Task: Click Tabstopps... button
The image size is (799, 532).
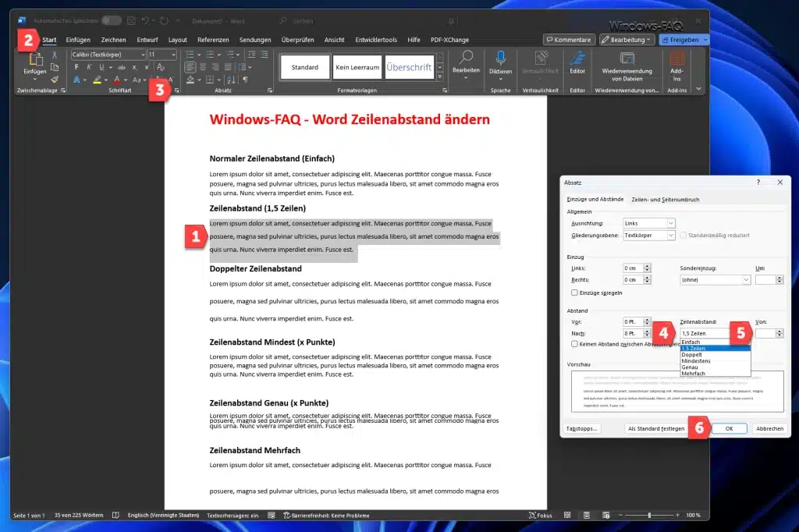Action: coord(581,428)
